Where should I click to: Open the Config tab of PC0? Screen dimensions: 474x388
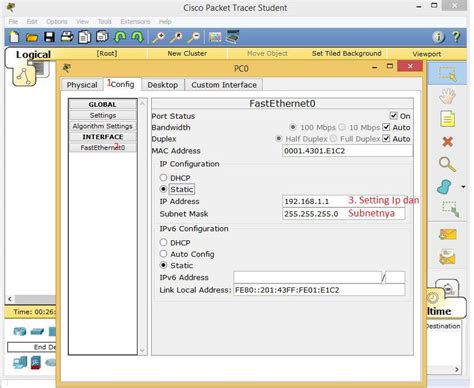point(122,84)
